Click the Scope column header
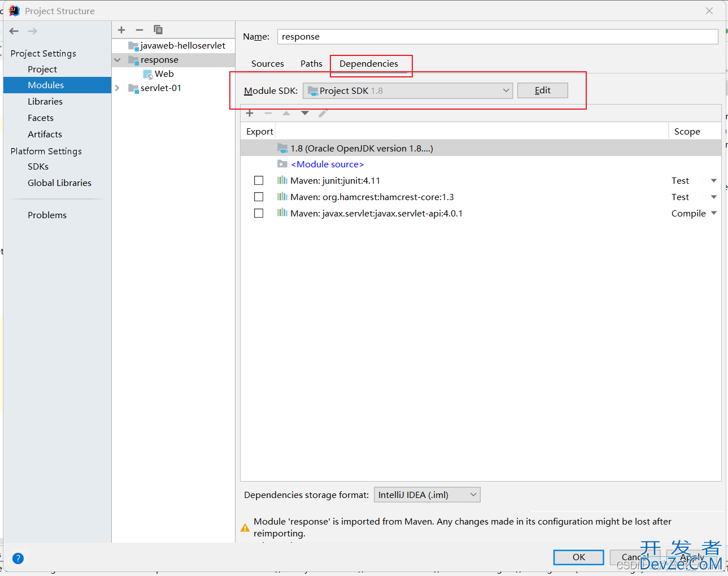Image resolution: width=728 pixels, height=576 pixels. (695, 132)
